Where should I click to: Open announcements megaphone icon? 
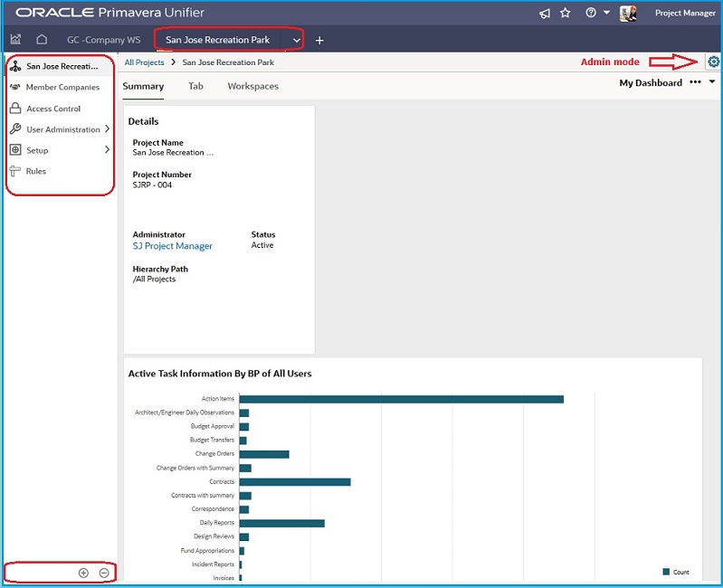click(545, 14)
